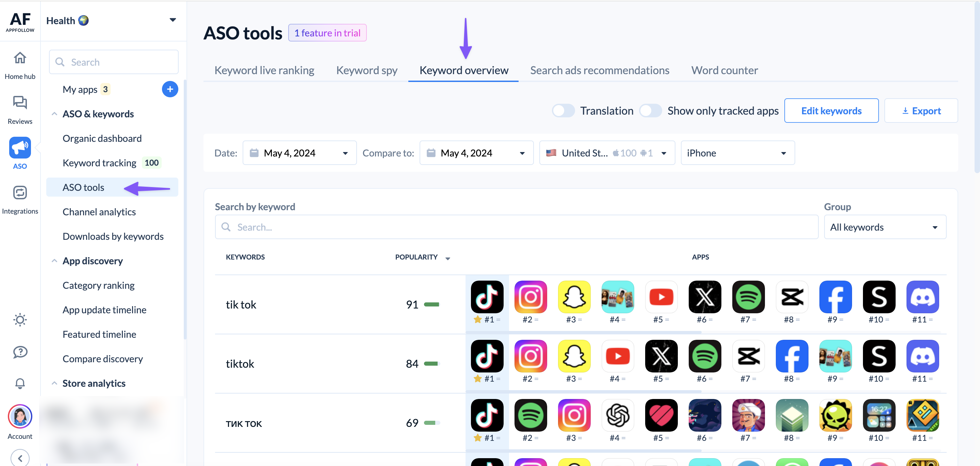Open Discord app in tiktok row

(x=922, y=356)
